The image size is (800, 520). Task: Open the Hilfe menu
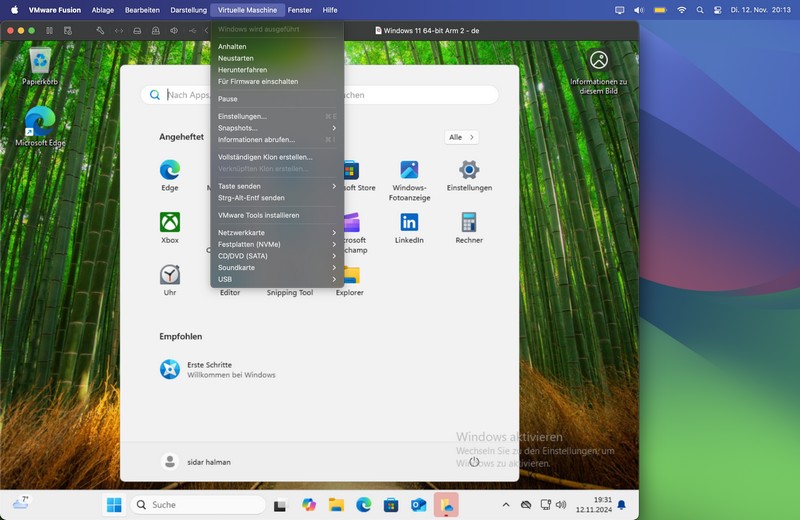[x=330, y=10]
